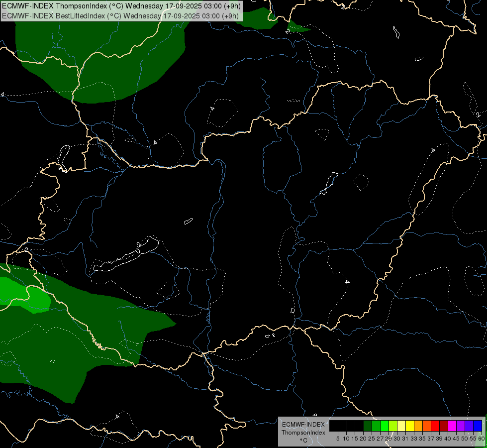Pick the blue 55–60 legend swatch
The width and height of the screenshot is (487, 448).
pos(478,426)
